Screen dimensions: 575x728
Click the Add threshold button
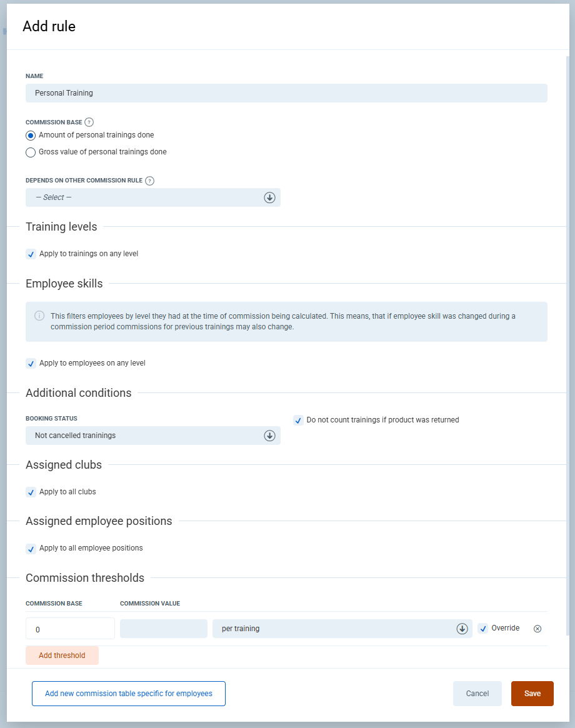click(62, 656)
